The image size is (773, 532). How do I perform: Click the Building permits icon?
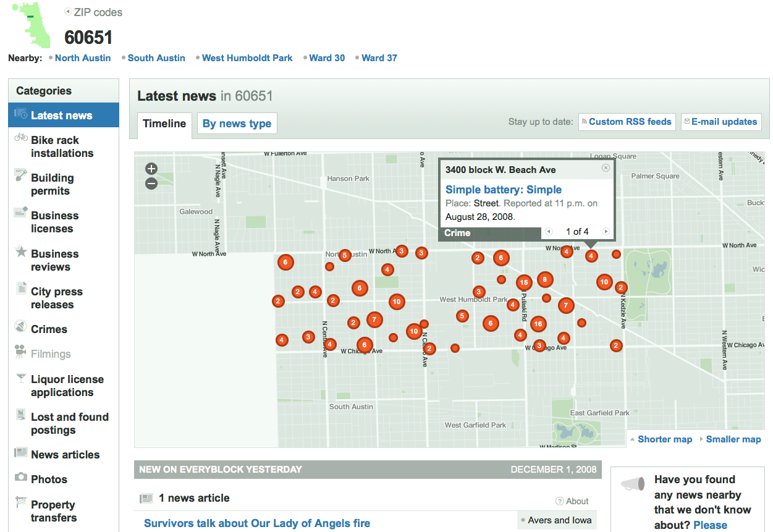click(21, 175)
